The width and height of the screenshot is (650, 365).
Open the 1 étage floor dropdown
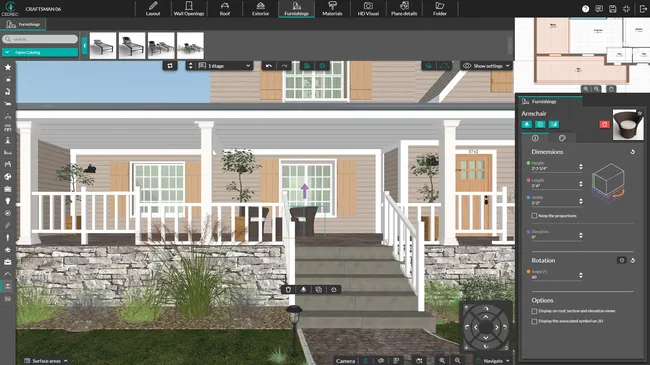(224, 66)
